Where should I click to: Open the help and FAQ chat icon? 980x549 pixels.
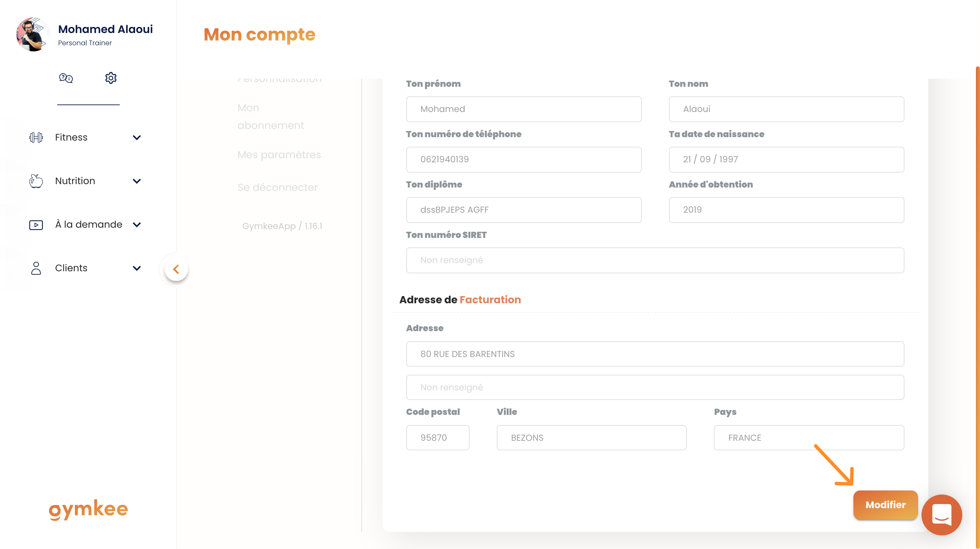[x=66, y=78]
